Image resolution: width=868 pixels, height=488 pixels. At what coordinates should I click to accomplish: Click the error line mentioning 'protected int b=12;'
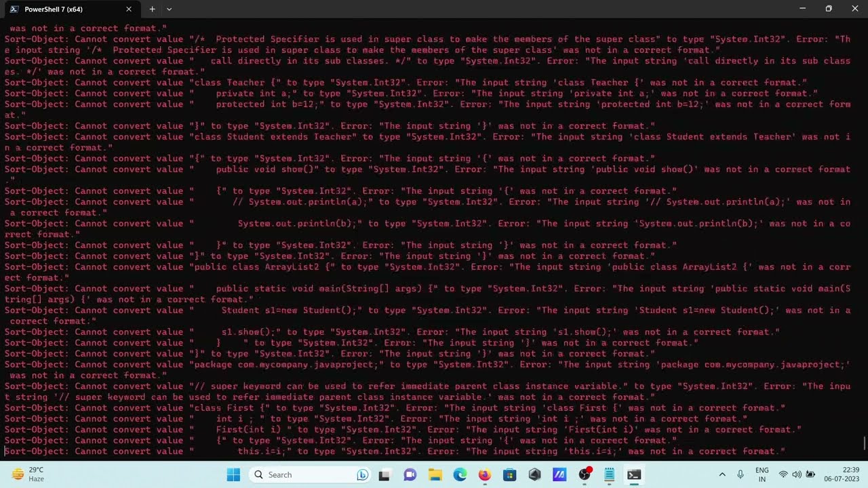tap(427, 110)
